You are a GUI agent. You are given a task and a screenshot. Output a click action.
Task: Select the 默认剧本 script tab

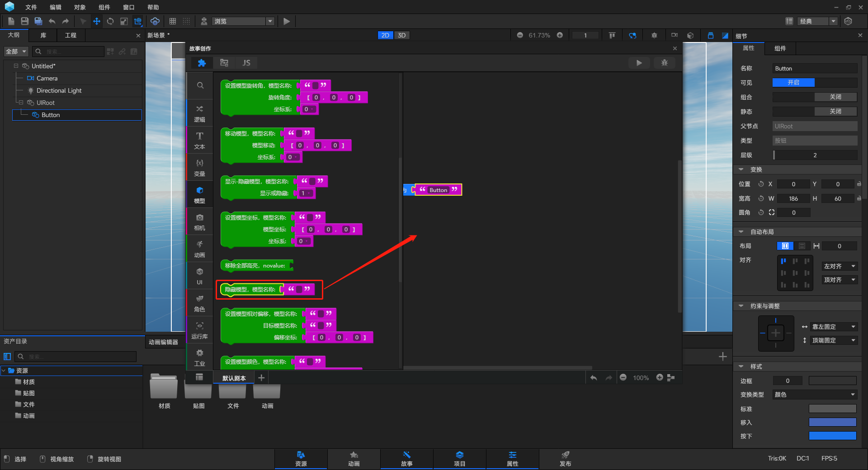[x=234, y=378]
